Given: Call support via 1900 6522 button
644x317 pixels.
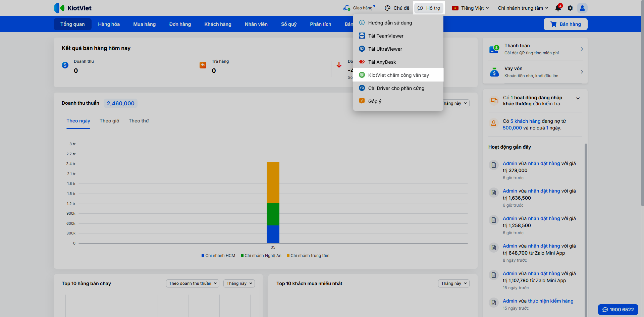Looking at the screenshot, I should point(618,310).
